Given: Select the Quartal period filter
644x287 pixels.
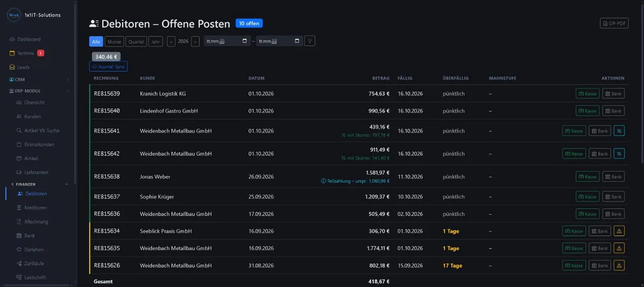Looking at the screenshot, I should pyautogui.click(x=136, y=41).
